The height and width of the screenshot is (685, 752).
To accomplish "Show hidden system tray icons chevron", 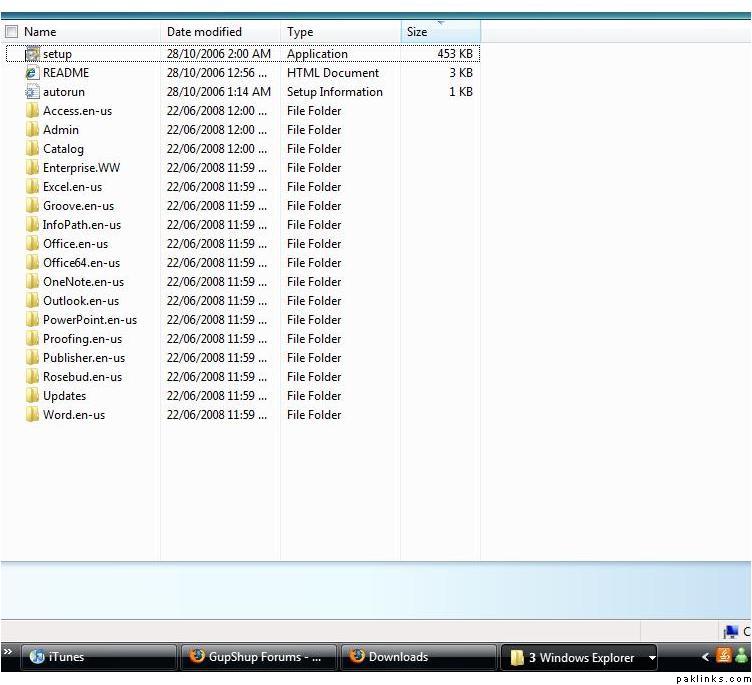I will (x=705, y=657).
